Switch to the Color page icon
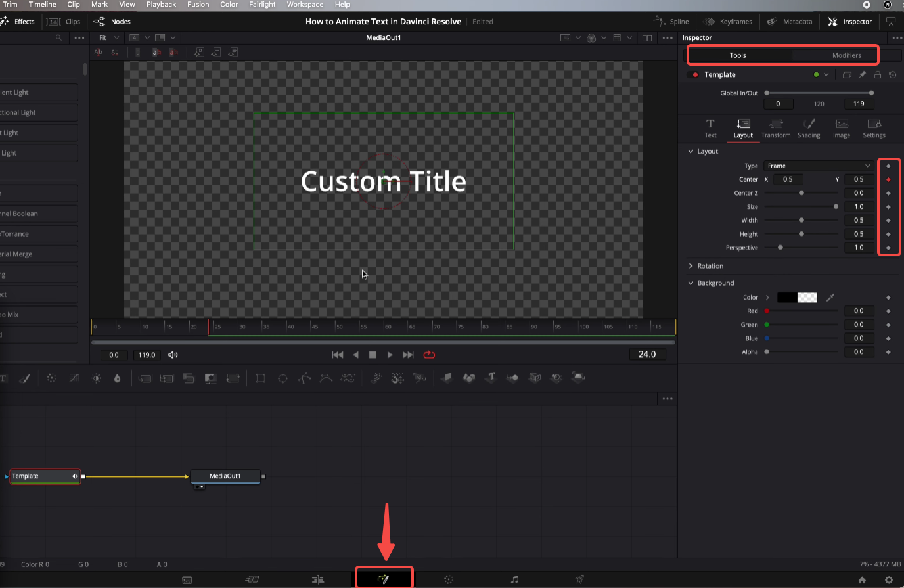The height and width of the screenshot is (588, 904). pyautogui.click(x=449, y=579)
